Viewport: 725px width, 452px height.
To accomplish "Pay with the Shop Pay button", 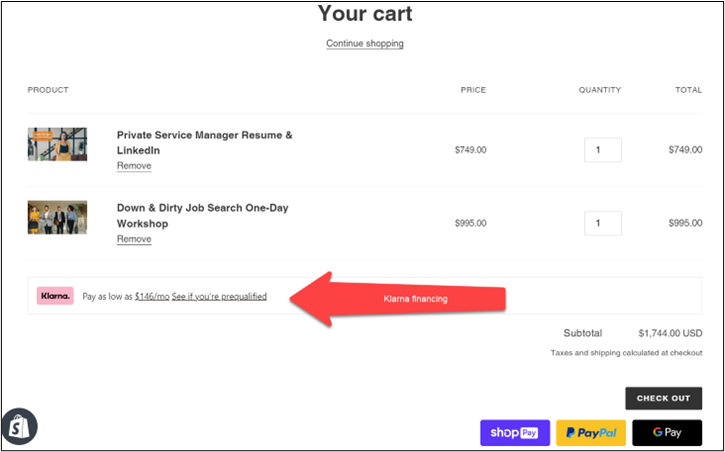I will tap(515, 432).
